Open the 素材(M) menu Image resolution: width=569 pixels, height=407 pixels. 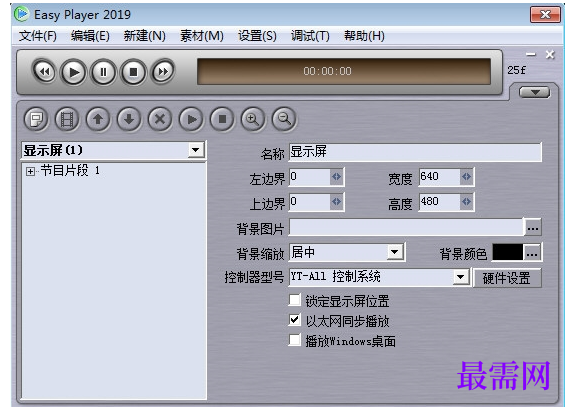click(x=202, y=36)
